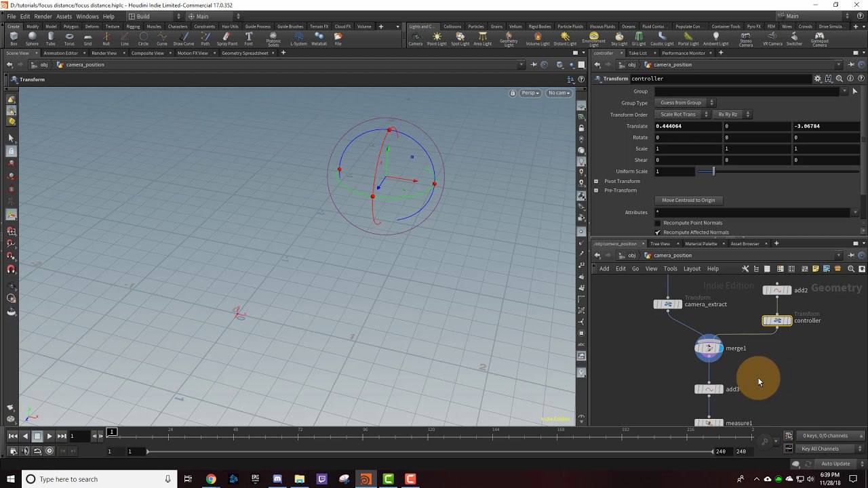Click the File shelf tool
The image size is (868, 488).
338,39
